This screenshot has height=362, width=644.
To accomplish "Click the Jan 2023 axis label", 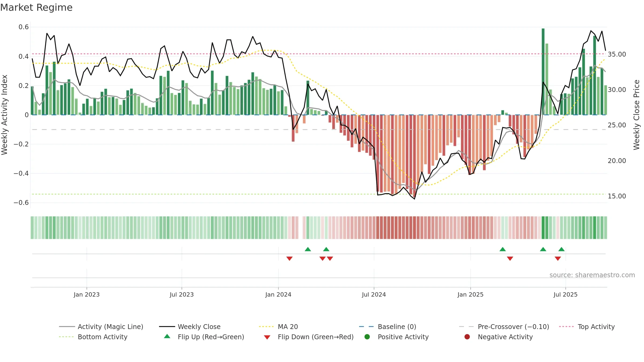I will [x=86, y=294].
